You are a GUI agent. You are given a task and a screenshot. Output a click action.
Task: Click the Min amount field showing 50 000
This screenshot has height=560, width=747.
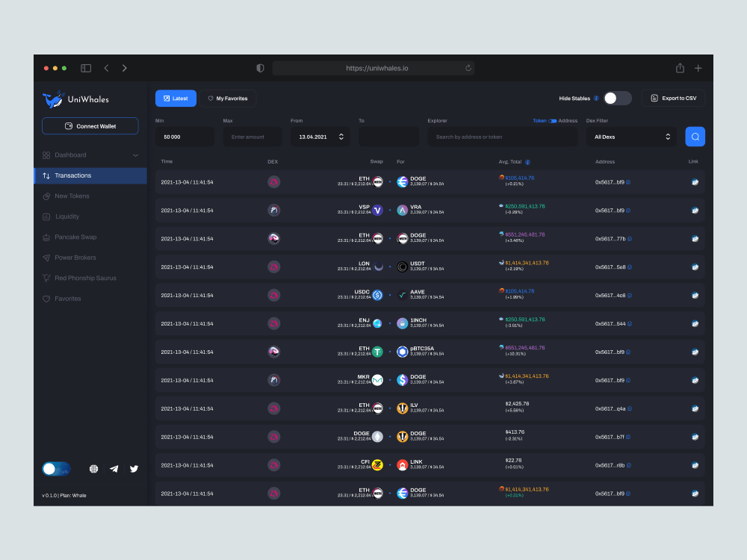[x=185, y=137]
